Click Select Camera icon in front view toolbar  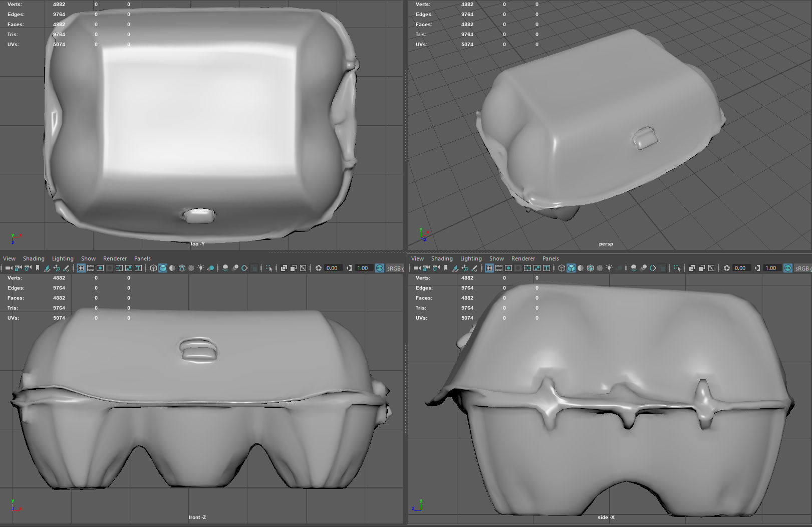pos(9,268)
